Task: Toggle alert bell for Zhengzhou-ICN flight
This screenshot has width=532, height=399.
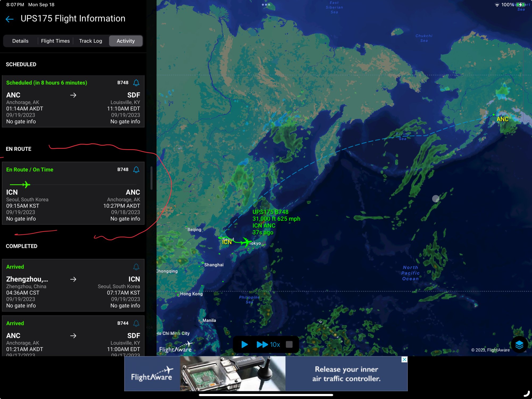Action: click(136, 267)
